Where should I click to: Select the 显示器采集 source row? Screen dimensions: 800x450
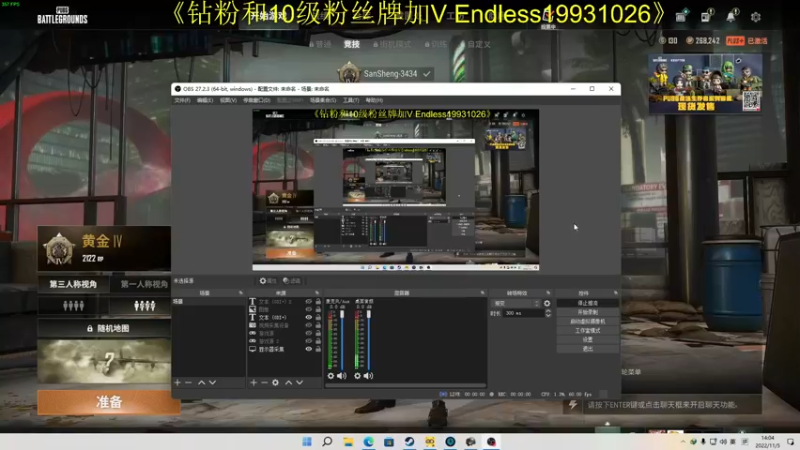[x=285, y=349]
